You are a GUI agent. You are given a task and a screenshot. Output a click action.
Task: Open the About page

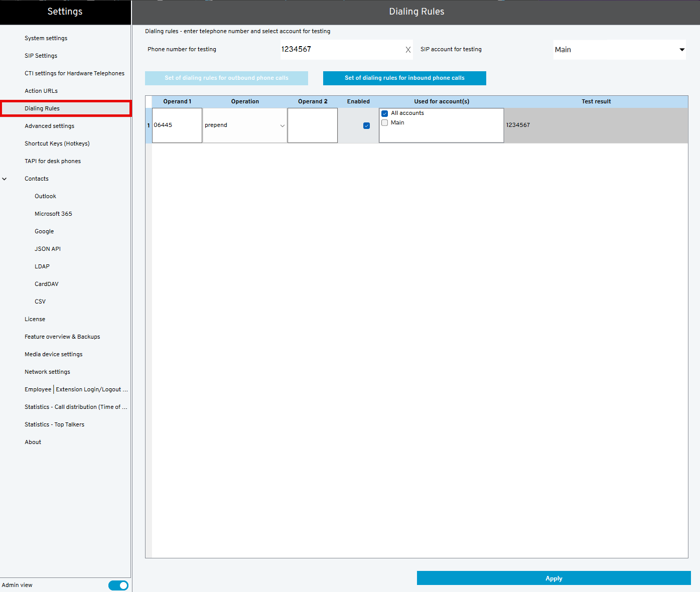tap(33, 442)
